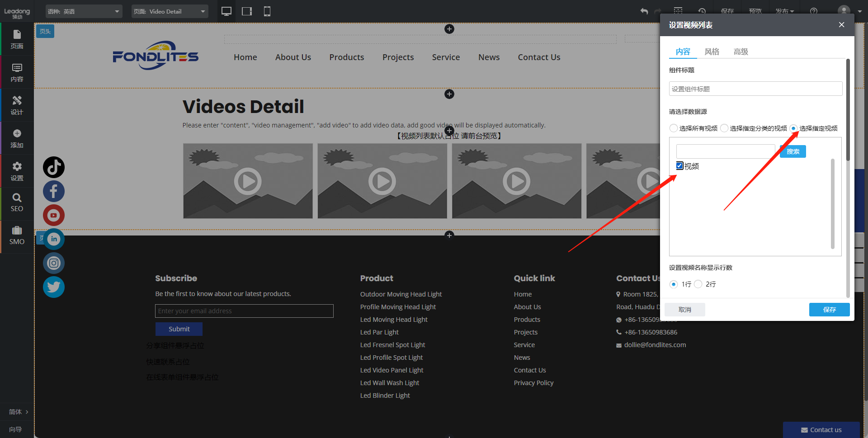Screen dimensions: 868x438
Task: Expand the 语种 language dropdown
Action: (x=84, y=11)
